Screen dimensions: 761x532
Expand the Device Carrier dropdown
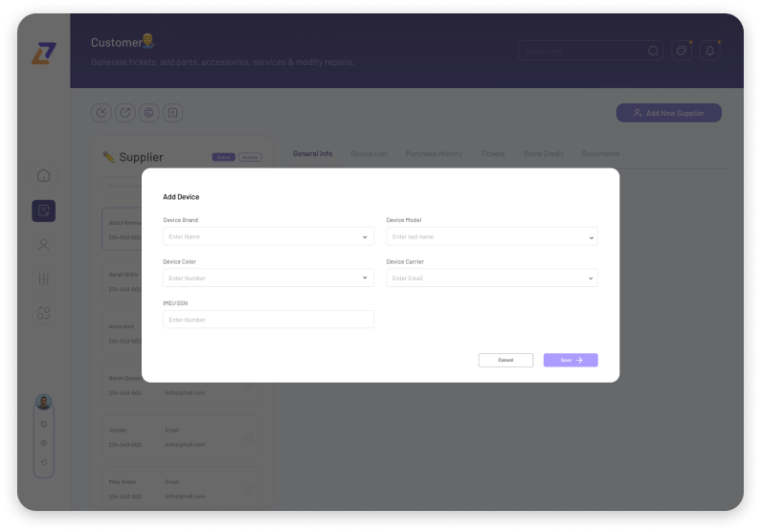click(492, 278)
